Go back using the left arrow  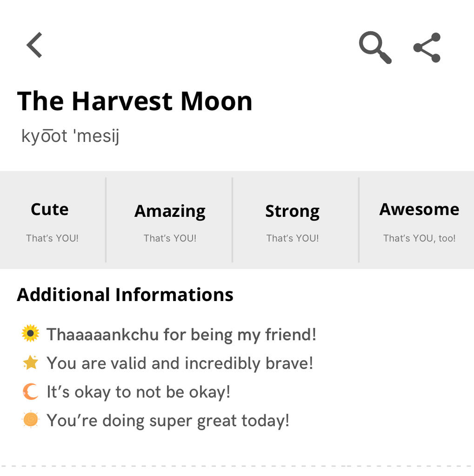(34, 45)
